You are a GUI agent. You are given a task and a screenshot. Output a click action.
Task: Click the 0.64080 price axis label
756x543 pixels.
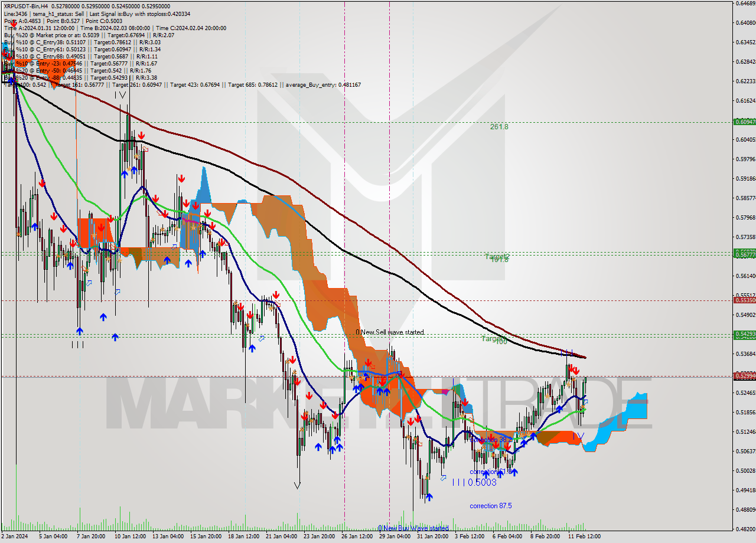point(745,22)
